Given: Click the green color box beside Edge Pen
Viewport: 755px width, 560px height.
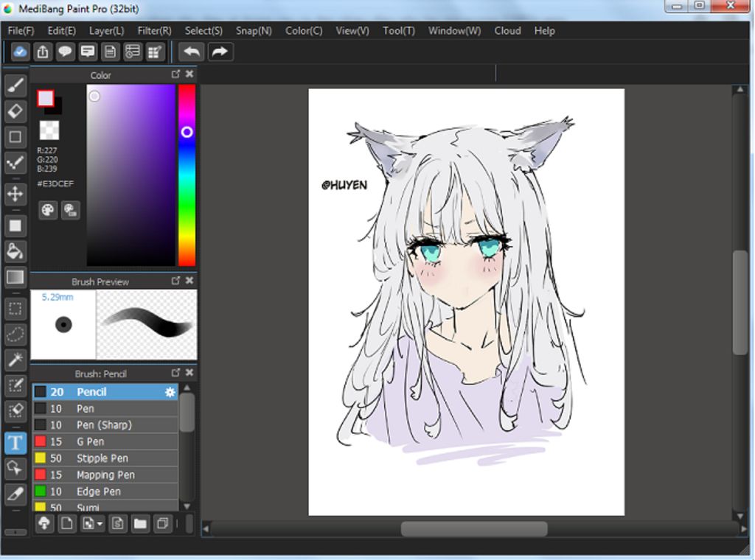Looking at the screenshot, I should 41,491.
